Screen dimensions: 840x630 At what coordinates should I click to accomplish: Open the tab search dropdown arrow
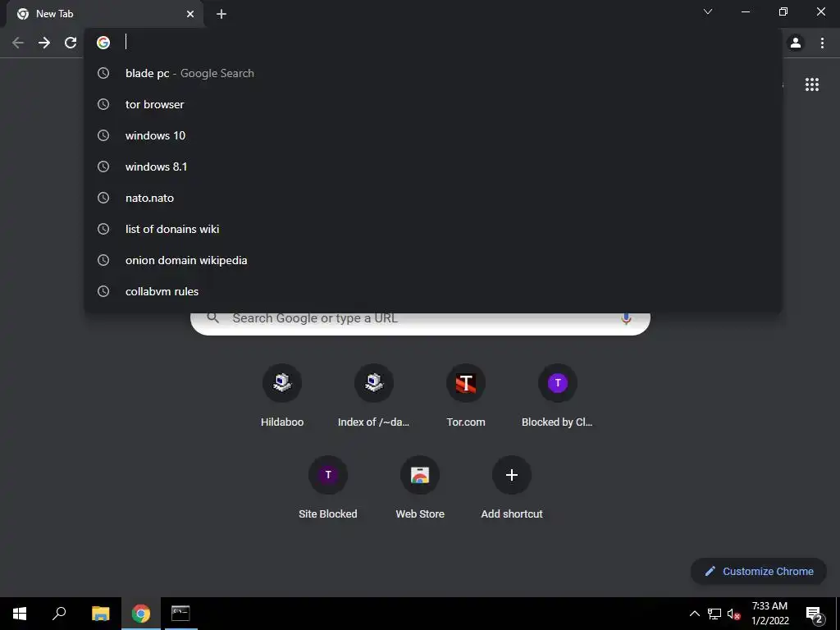click(708, 11)
